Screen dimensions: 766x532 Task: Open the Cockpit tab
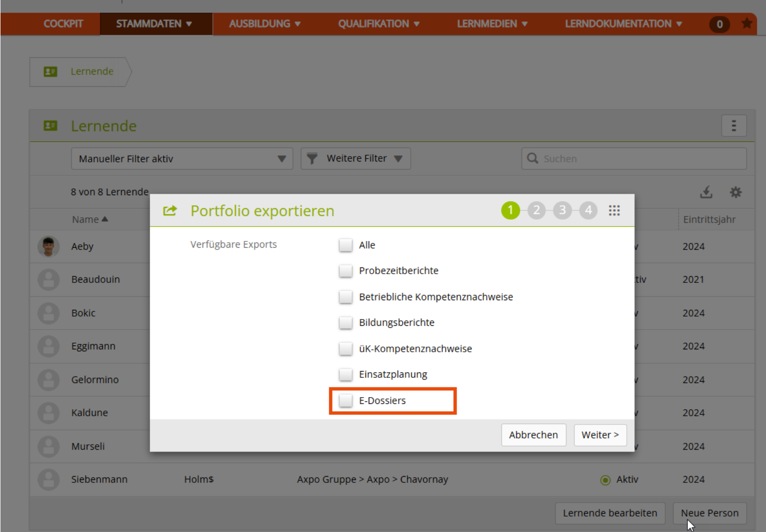[63, 24]
